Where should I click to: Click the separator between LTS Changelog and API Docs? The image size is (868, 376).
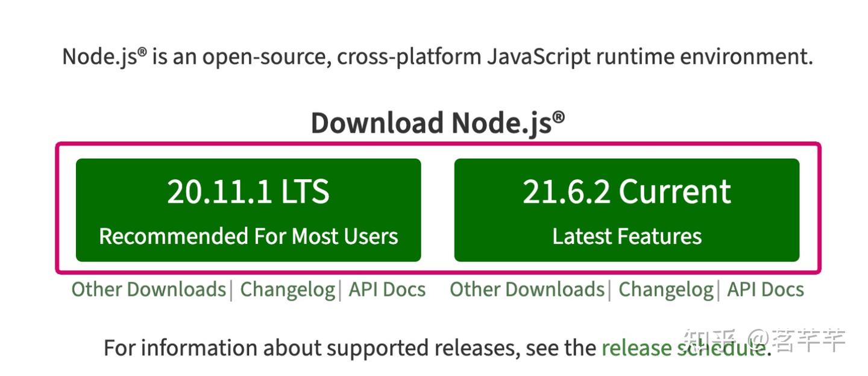341,290
